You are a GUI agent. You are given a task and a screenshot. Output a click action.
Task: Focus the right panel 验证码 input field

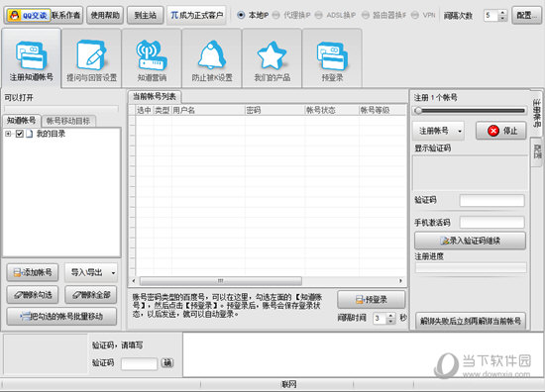click(491, 201)
